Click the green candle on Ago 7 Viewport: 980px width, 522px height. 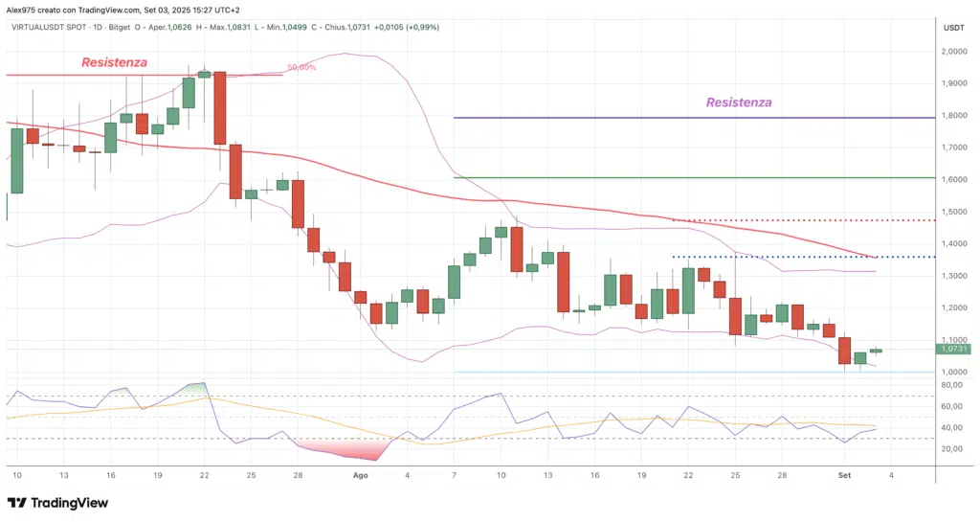[x=454, y=282]
